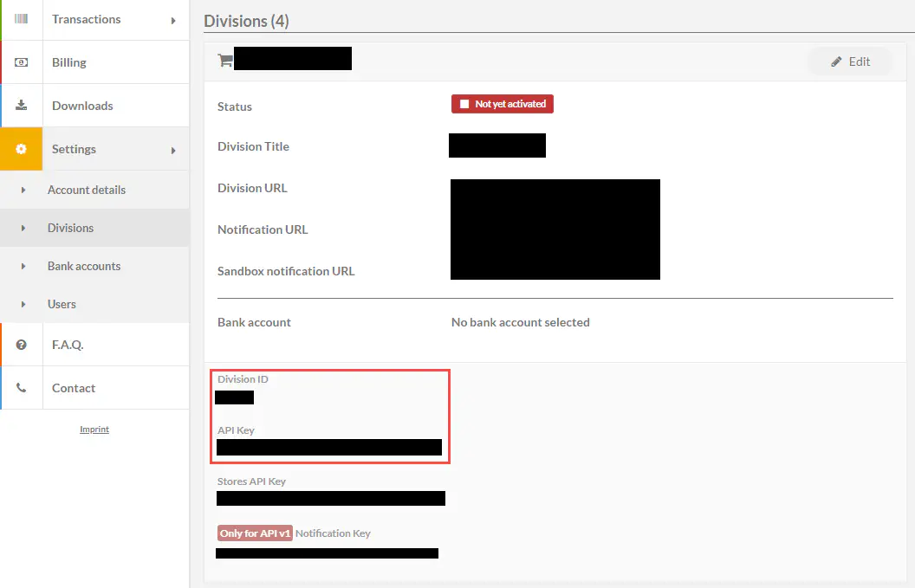
Task: Go to Users settings page
Action: (62, 304)
